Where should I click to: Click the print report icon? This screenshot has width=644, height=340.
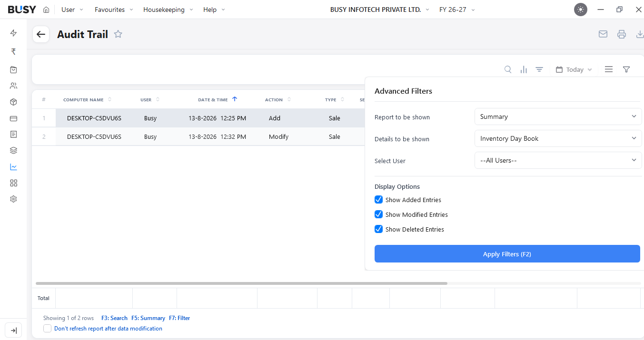click(x=622, y=34)
